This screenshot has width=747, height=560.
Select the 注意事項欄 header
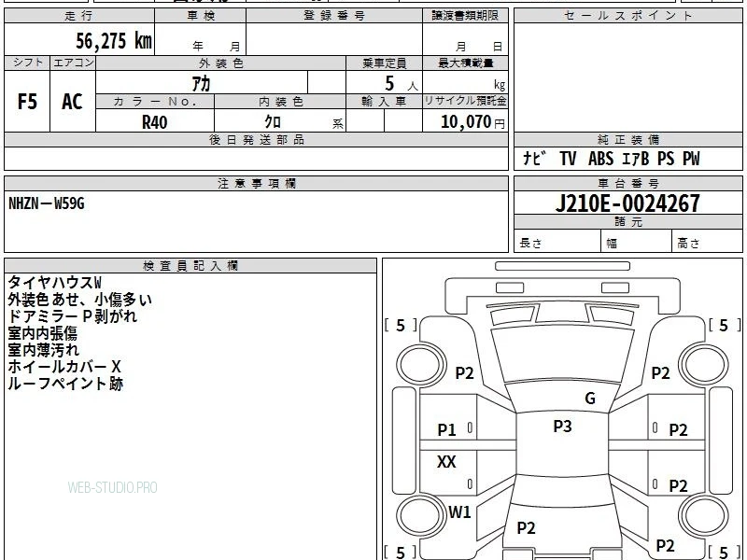pos(256,183)
